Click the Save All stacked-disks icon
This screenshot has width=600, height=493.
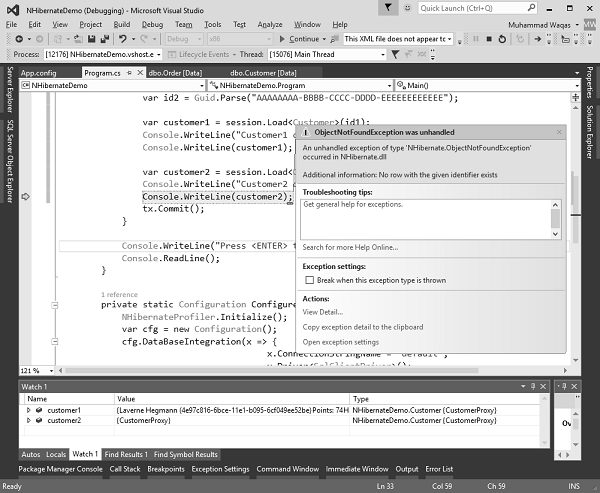(104, 39)
